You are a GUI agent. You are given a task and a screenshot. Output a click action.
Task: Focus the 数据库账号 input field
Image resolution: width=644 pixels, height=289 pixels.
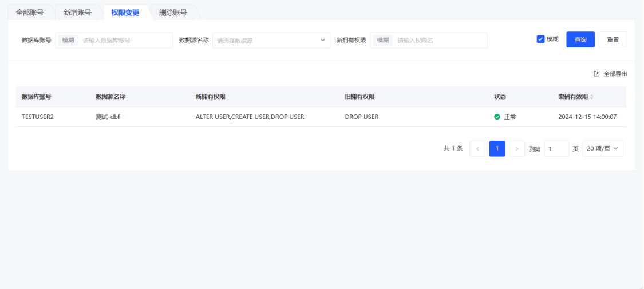(x=114, y=40)
